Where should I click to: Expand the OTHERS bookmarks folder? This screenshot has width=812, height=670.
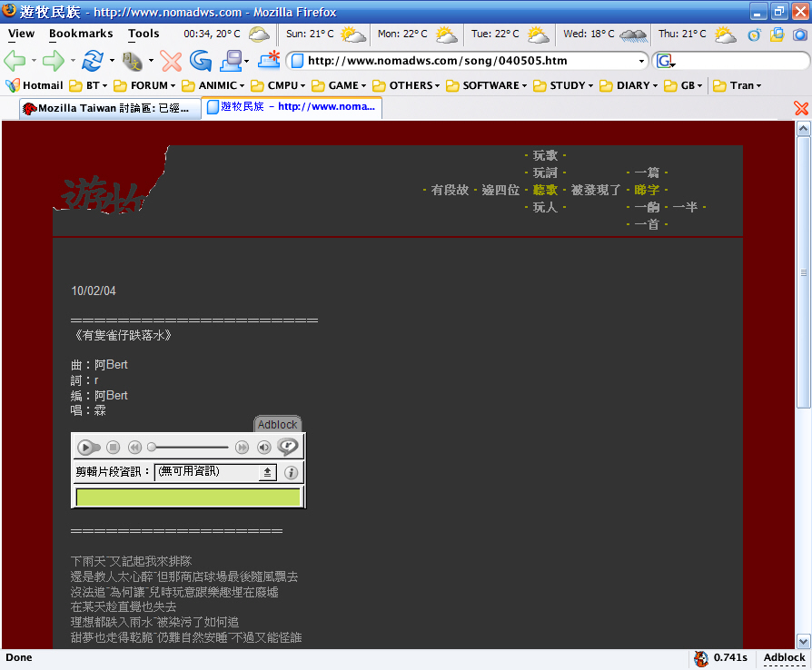pyautogui.click(x=406, y=85)
